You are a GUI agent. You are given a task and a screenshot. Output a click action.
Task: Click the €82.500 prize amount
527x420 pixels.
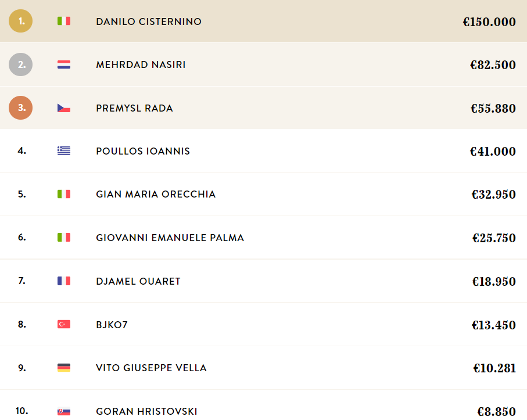pyautogui.click(x=493, y=65)
